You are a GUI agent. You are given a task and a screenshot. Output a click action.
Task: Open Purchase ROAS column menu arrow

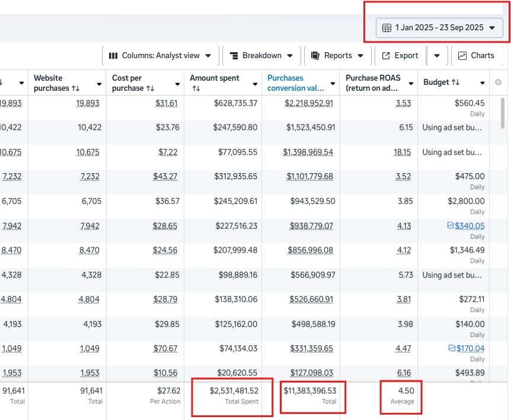point(411,84)
